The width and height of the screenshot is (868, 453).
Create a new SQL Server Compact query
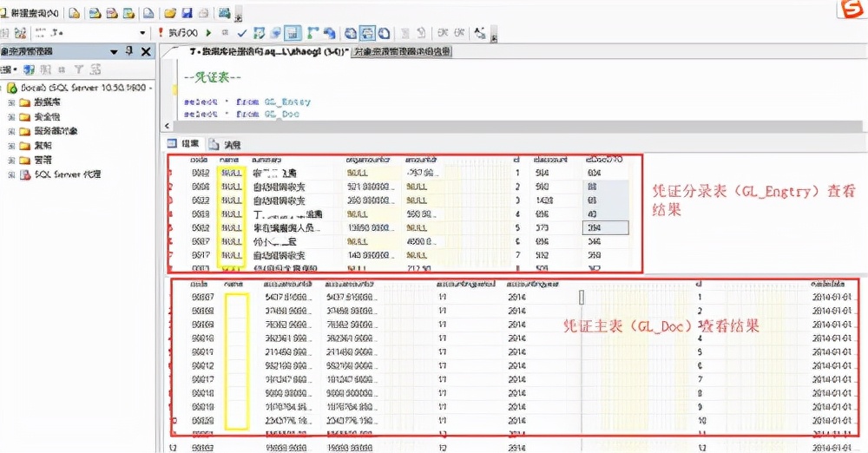point(148,13)
